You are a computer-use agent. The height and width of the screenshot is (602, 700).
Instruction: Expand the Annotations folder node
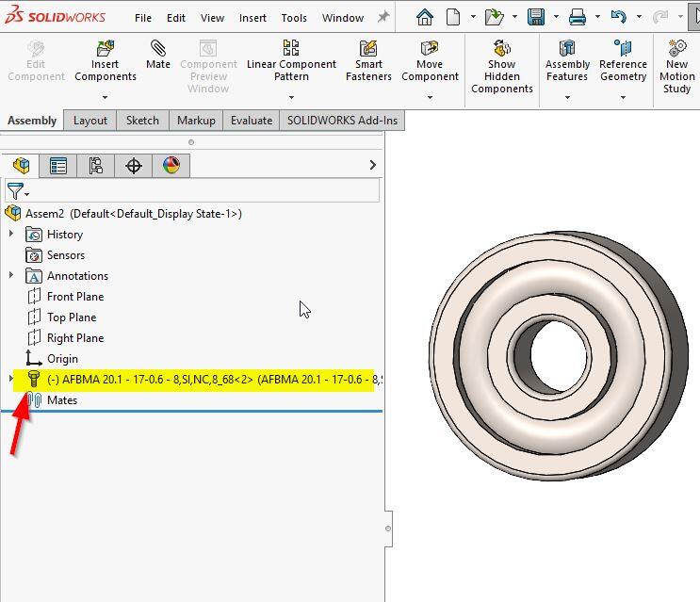11,275
